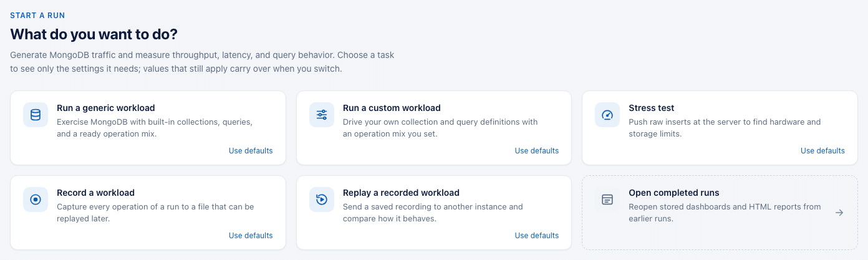Screen dimensions: 868x260
Task: Choose the Run a custom workload title
Action: click(x=392, y=108)
